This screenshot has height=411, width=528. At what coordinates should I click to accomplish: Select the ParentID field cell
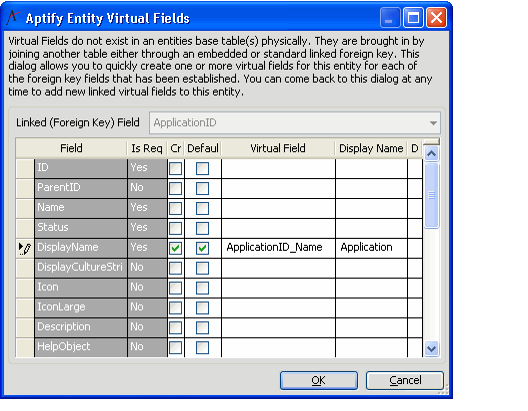click(80, 188)
